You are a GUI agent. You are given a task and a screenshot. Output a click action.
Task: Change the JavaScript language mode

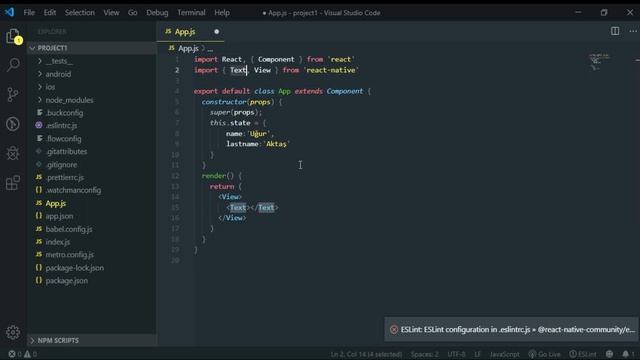click(x=504, y=354)
